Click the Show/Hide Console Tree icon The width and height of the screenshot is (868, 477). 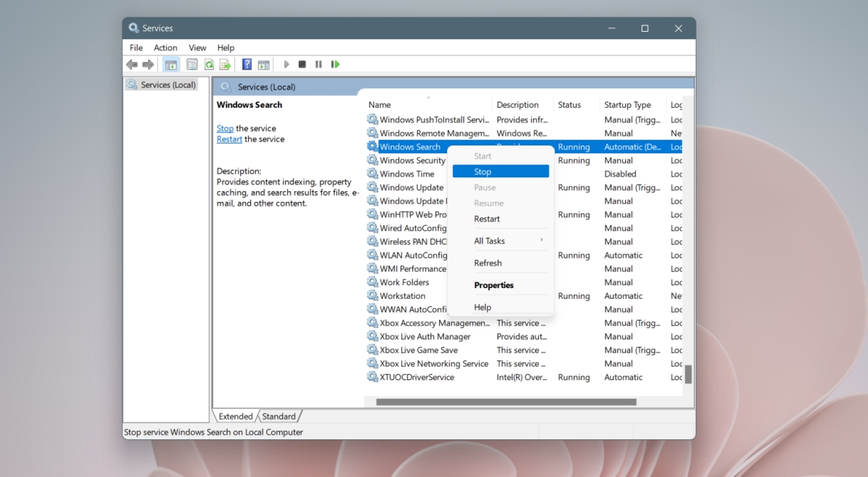click(x=171, y=64)
